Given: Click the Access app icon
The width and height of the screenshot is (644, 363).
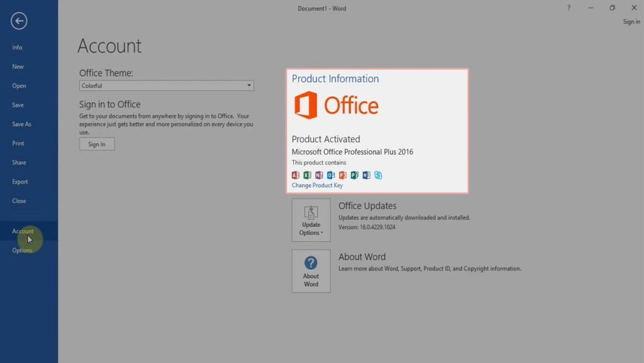Looking at the screenshot, I should point(295,175).
